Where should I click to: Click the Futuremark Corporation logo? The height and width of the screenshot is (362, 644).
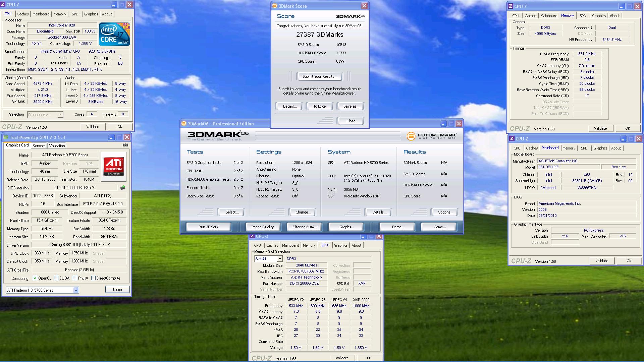431,136
